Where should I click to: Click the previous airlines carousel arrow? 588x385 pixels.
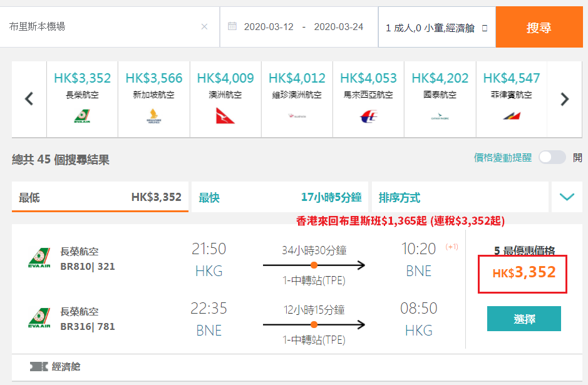(x=29, y=99)
